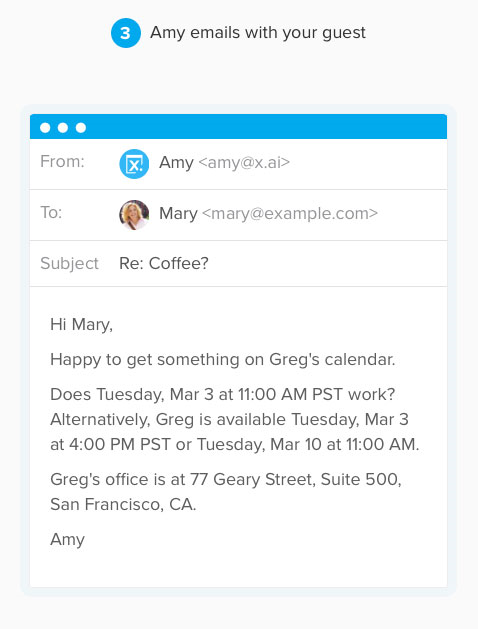
Task: Click the first white window dot
Action: (45, 128)
